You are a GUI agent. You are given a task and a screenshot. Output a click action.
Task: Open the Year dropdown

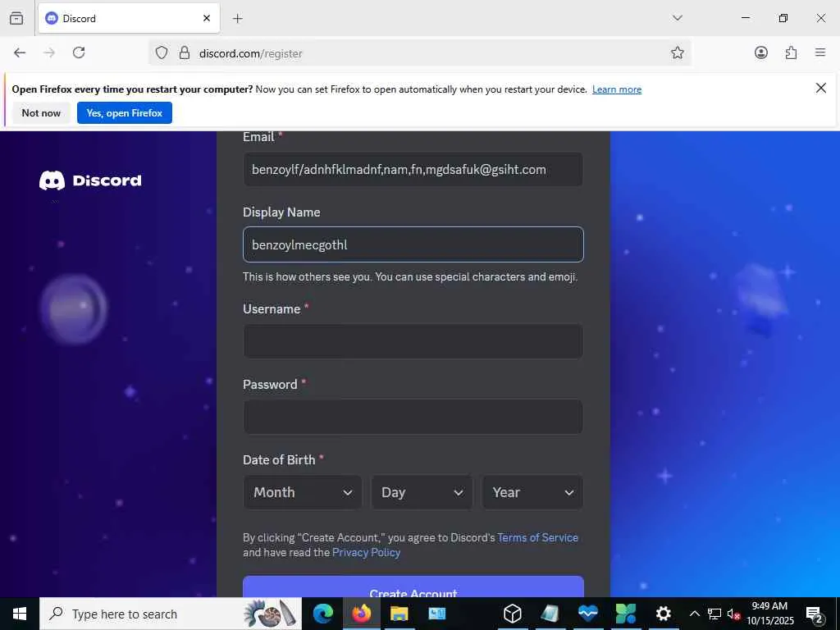(x=532, y=492)
